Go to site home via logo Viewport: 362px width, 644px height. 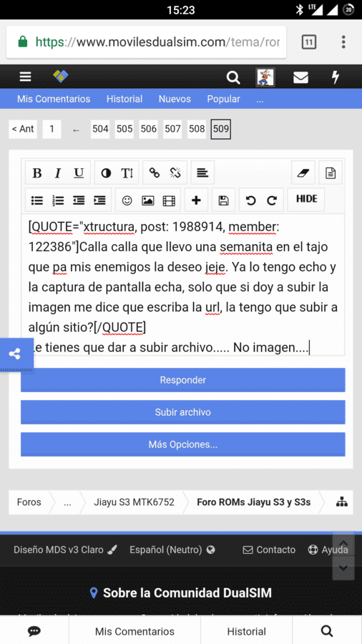[x=61, y=77]
